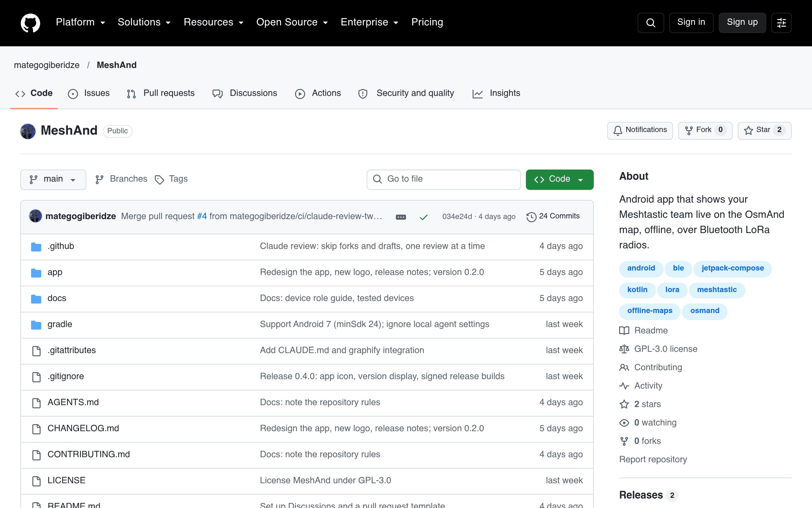Open pull request #4 link
Screen dimensions: 812x508
[x=202, y=216]
